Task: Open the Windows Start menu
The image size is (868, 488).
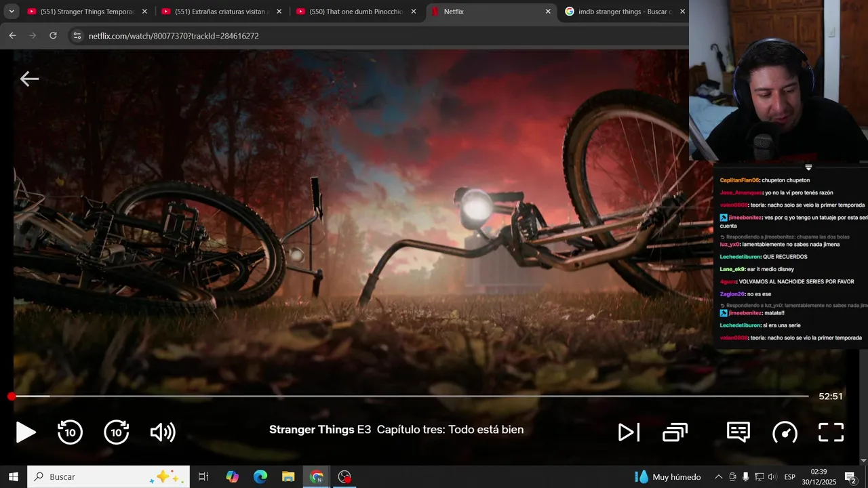Action: [13, 477]
